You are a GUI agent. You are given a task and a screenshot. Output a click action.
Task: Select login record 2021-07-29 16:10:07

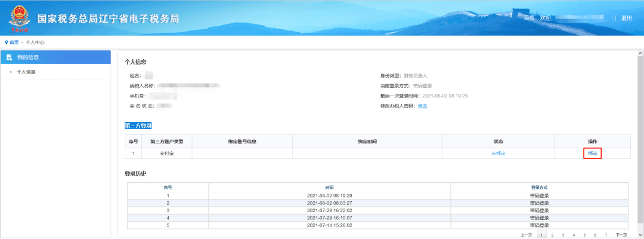[377, 218]
